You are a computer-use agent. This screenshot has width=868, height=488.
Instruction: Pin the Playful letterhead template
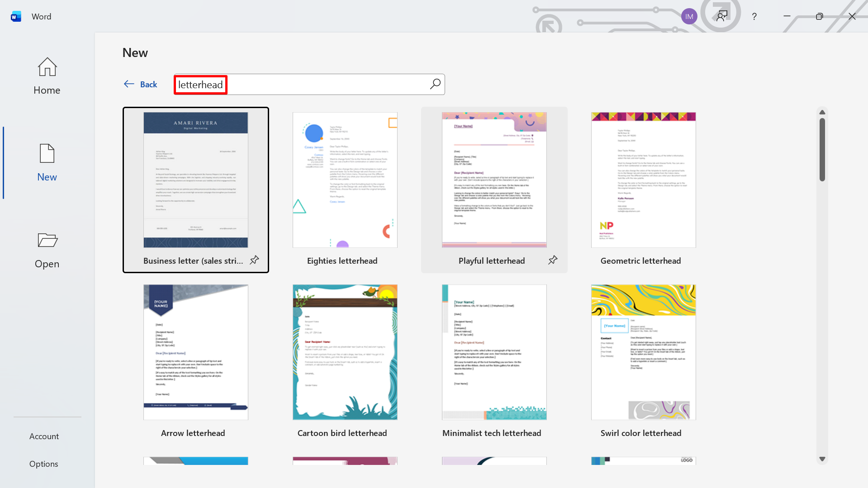(553, 260)
